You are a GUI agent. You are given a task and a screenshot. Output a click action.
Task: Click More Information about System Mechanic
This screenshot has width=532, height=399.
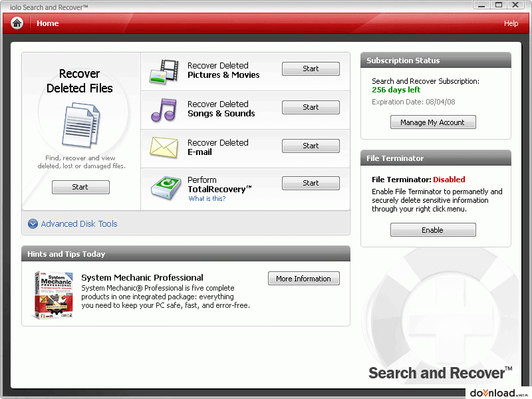[304, 278]
